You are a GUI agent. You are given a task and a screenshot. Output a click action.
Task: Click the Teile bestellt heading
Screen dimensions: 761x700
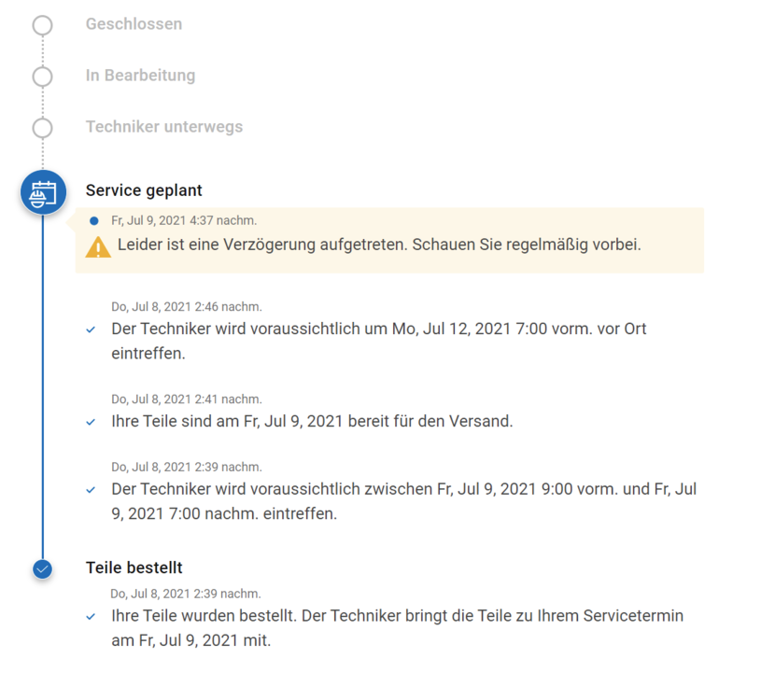(134, 567)
